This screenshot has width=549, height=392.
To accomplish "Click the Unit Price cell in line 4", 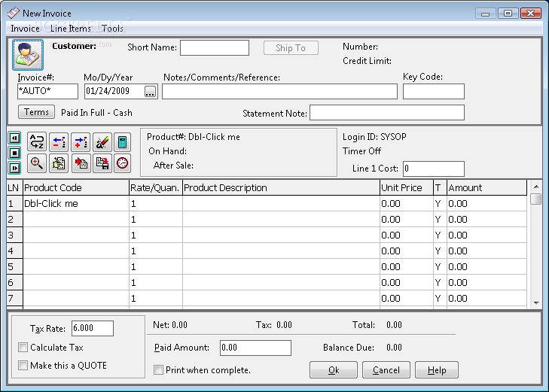I will click(407, 251).
